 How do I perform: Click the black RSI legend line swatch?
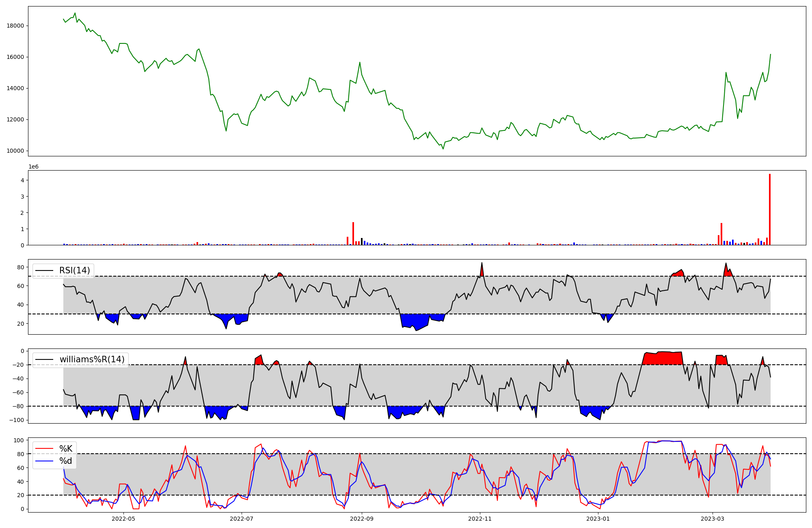(x=44, y=270)
